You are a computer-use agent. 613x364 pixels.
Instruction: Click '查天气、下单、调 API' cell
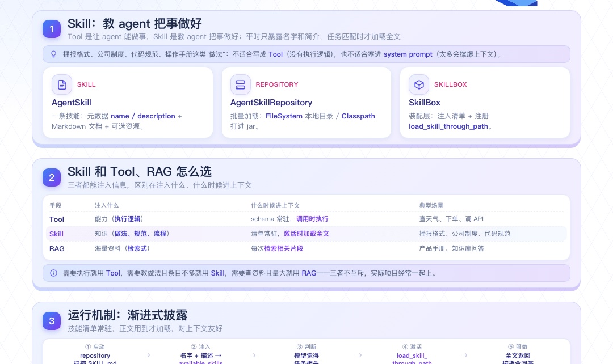(x=451, y=219)
